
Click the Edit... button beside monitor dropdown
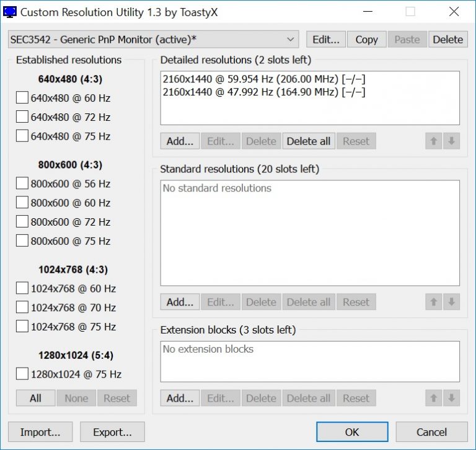pyautogui.click(x=326, y=40)
